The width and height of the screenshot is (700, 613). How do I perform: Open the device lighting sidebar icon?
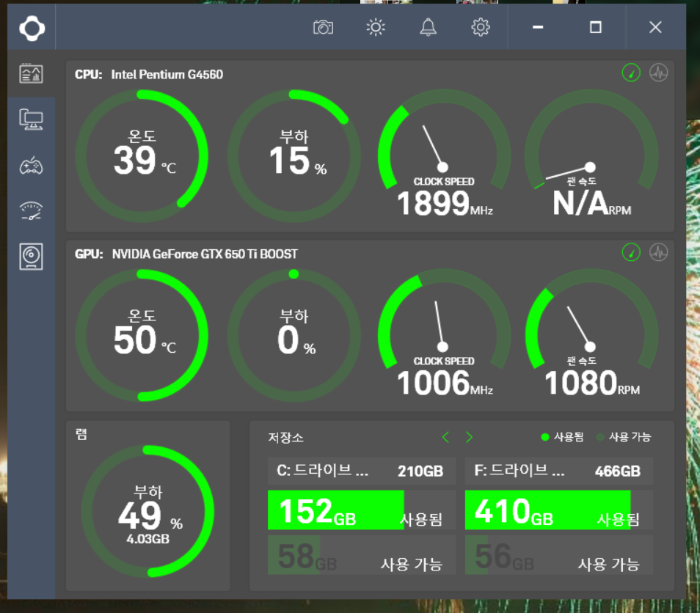click(32, 257)
